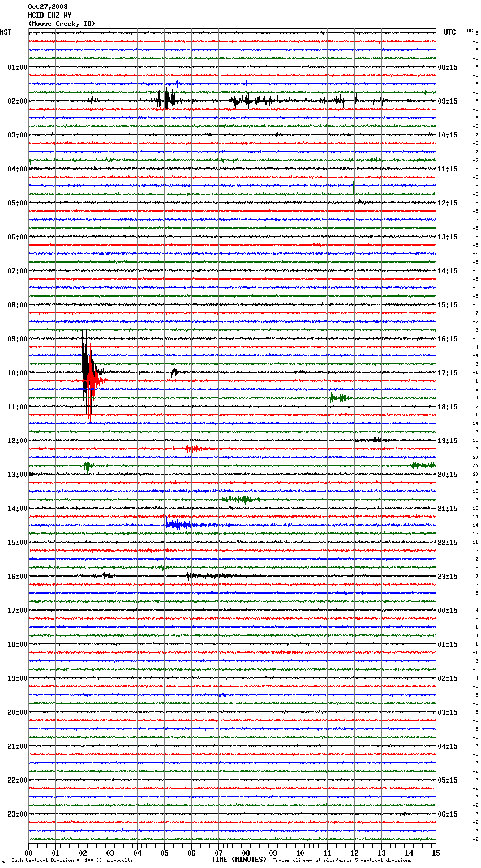The height and width of the screenshot is (868, 481).
Task: Select the '18:00' MST time label
Action: (x=18, y=644)
